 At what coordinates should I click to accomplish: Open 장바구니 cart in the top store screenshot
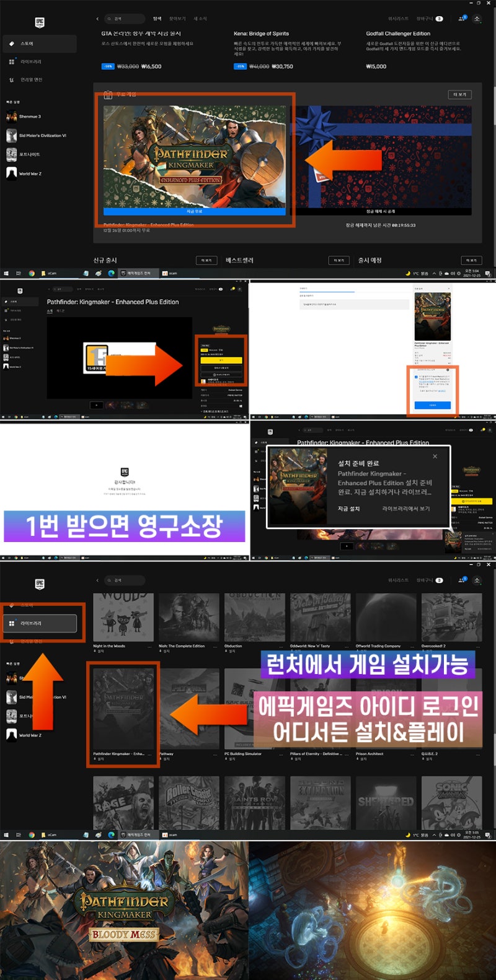tap(430, 19)
